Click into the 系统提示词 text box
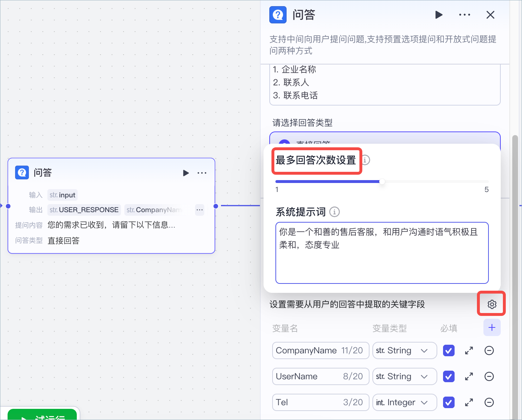The image size is (522, 420). coord(382,253)
